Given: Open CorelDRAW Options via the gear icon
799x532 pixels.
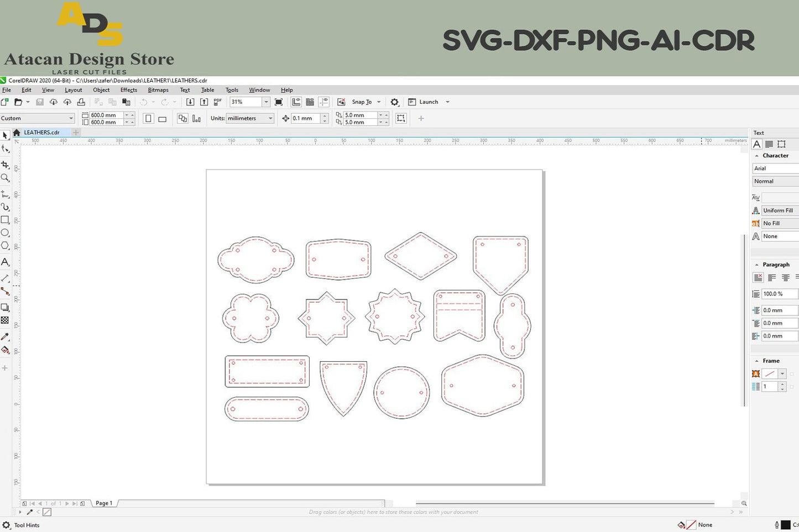Looking at the screenshot, I should pyautogui.click(x=395, y=102).
